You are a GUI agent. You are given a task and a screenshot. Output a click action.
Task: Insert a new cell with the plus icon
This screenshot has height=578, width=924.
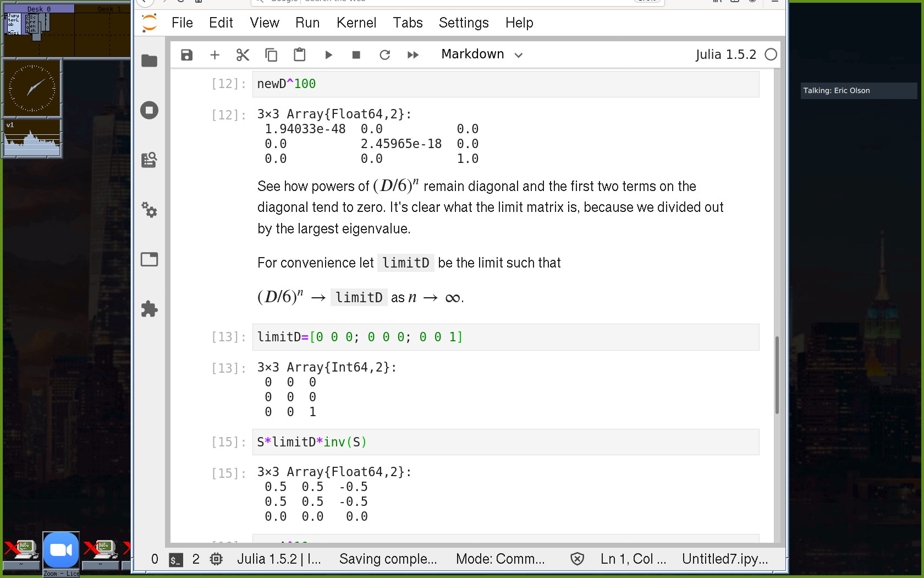[215, 54]
